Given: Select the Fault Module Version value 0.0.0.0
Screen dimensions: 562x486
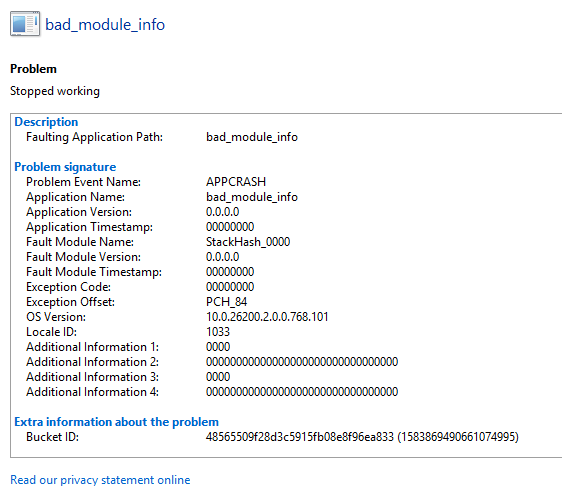Looking at the screenshot, I should pos(223,257).
